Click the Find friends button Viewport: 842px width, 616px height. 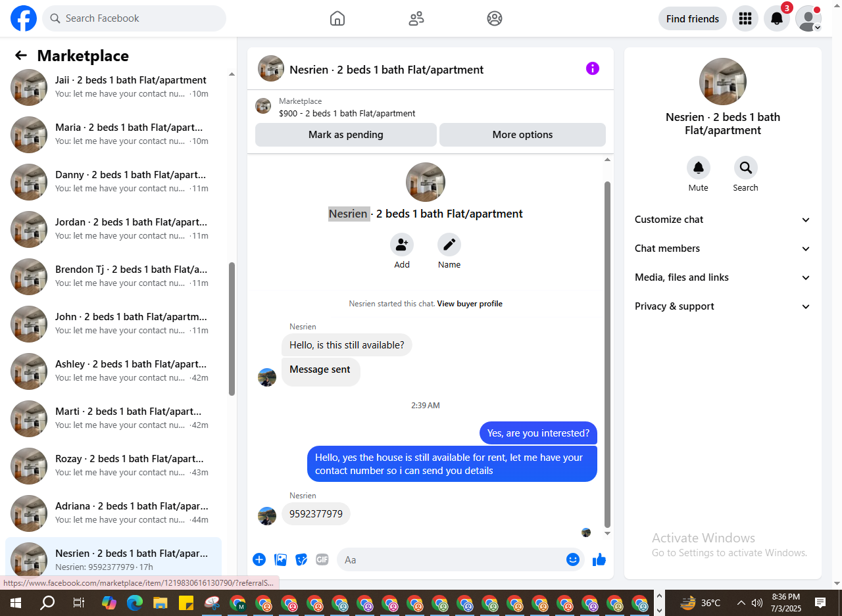(693, 18)
